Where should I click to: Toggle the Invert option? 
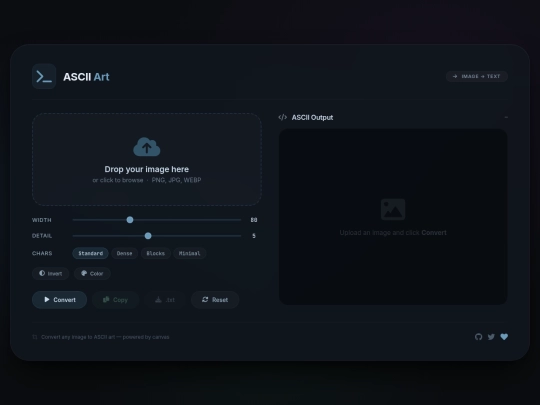(x=51, y=273)
